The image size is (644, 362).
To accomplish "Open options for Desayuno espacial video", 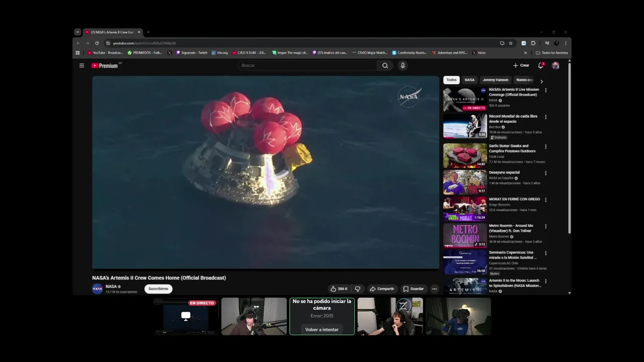I will point(545,173).
